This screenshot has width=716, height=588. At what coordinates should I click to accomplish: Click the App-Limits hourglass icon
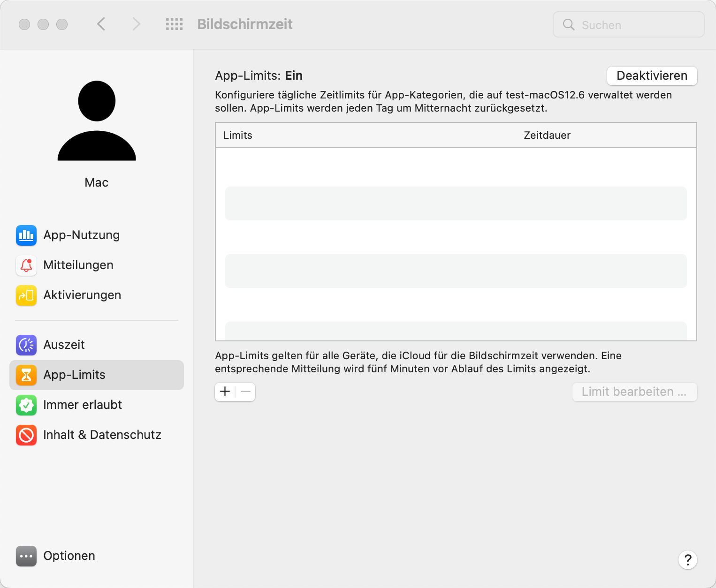point(26,375)
